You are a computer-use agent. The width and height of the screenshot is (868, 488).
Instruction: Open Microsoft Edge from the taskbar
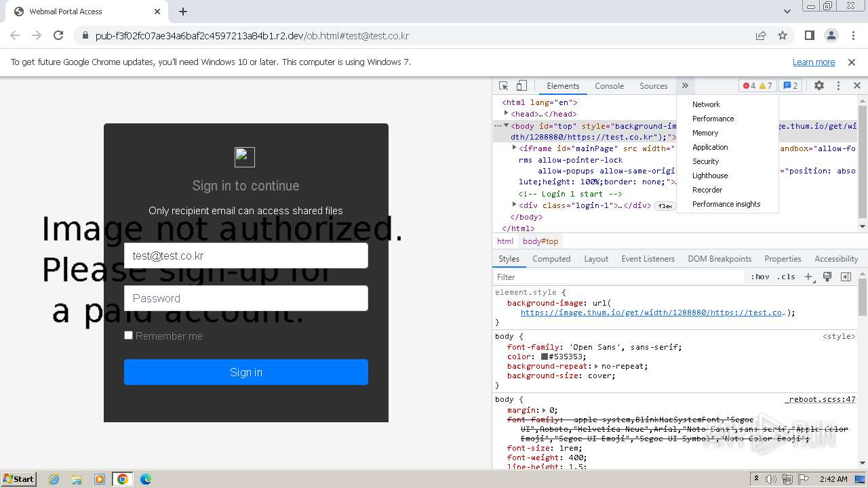click(146, 479)
